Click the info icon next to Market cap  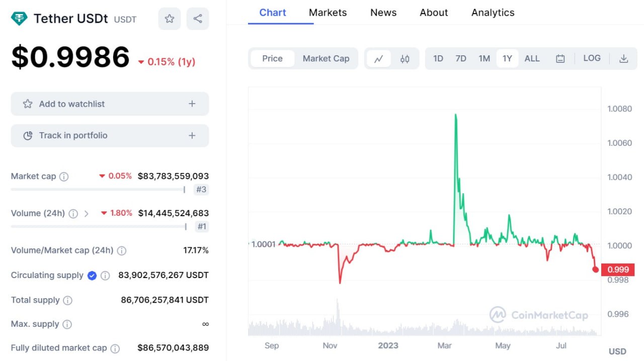click(64, 176)
